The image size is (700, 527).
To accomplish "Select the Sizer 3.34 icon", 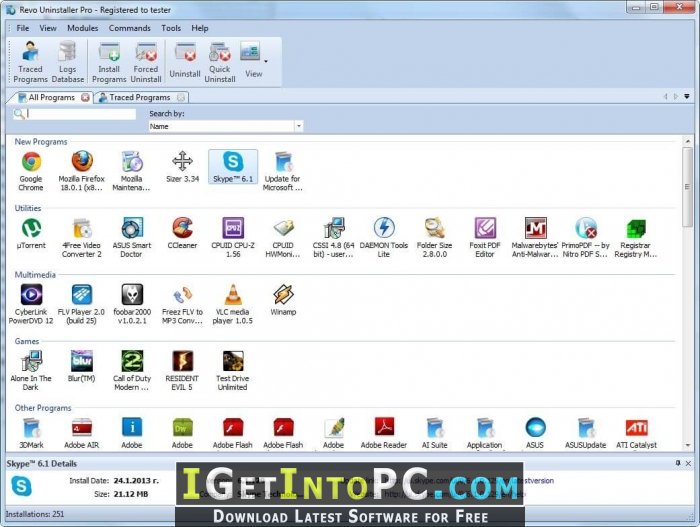I will coord(182,167).
